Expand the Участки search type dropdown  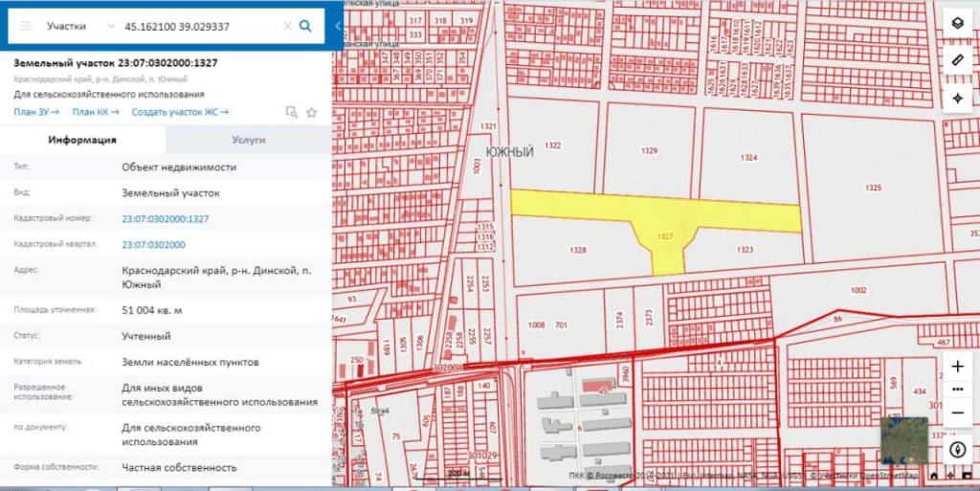click(112, 26)
